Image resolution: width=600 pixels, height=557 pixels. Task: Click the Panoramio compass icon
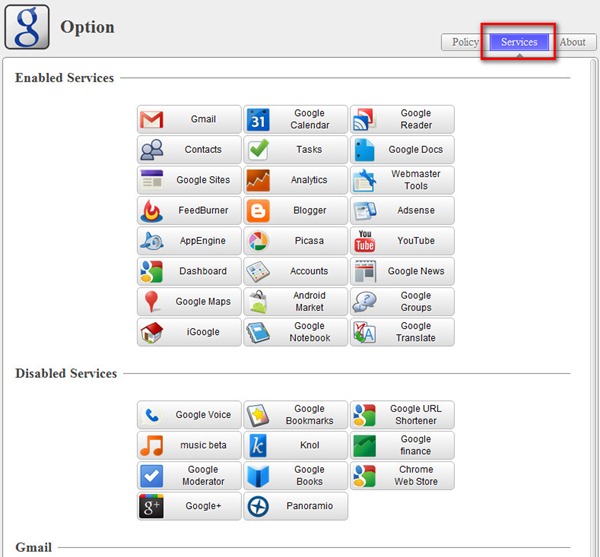pyautogui.click(x=258, y=506)
